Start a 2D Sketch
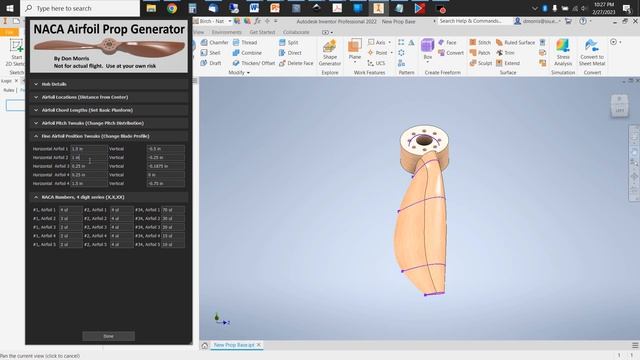Screen dimensions: 640x360 16,52
